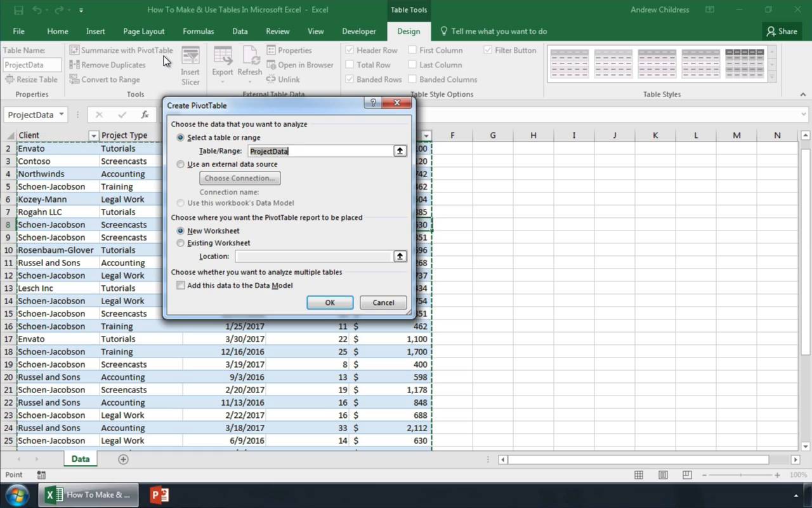Screen dimensions: 812x508
Task: Expand the Table Styles gallery
Action: tap(772, 77)
